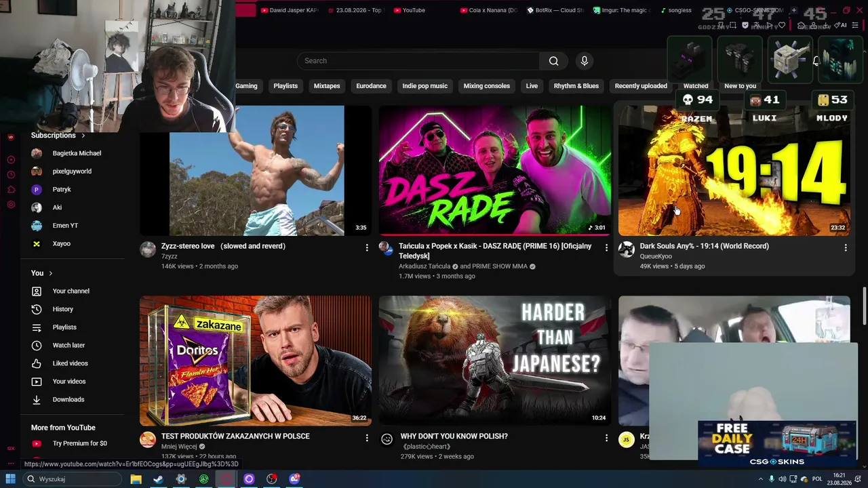Open the browser heart bookmarks icon
This screenshot has height=488, width=868.
pos(782,25)
